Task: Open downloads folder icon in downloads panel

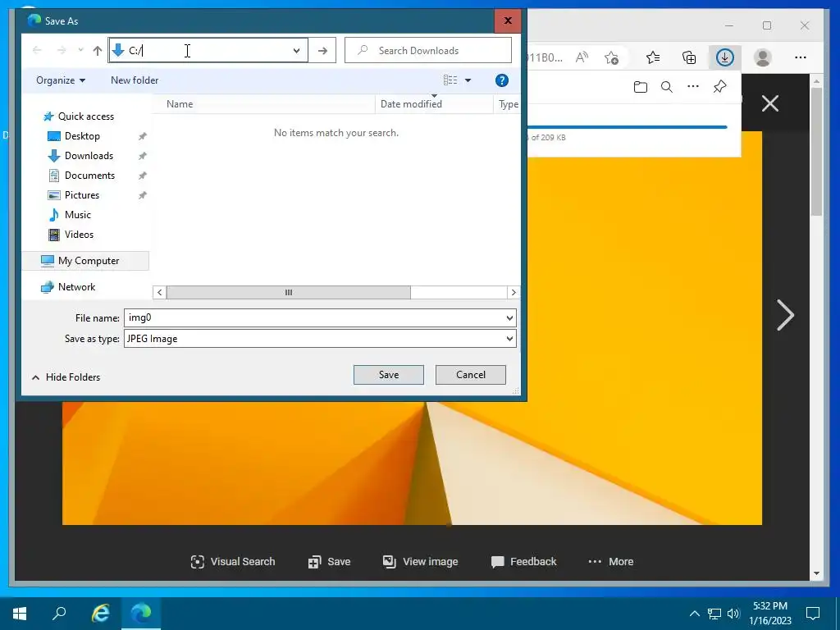Action: [x=640, y=87]
